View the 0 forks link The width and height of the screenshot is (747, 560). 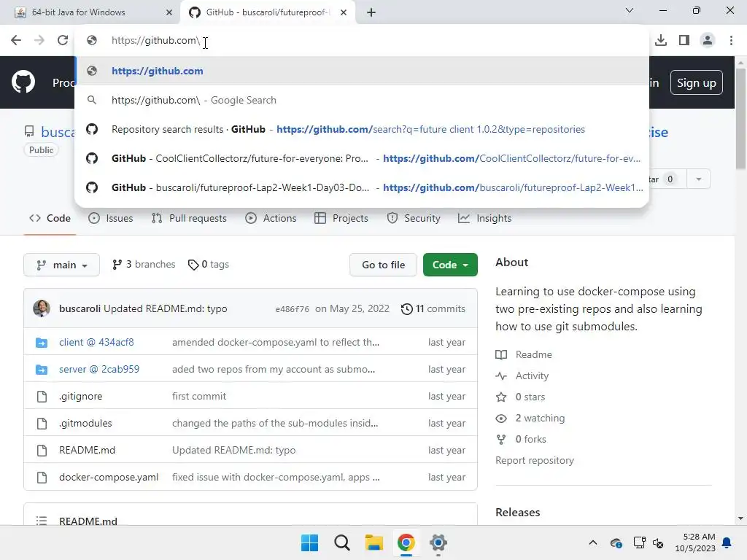point(521,439)
